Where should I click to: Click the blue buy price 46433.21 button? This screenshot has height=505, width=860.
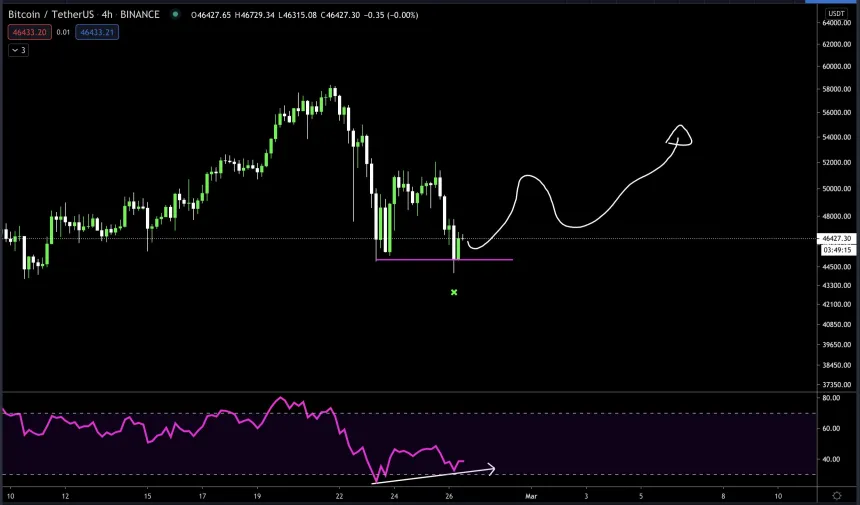[97, 32]
